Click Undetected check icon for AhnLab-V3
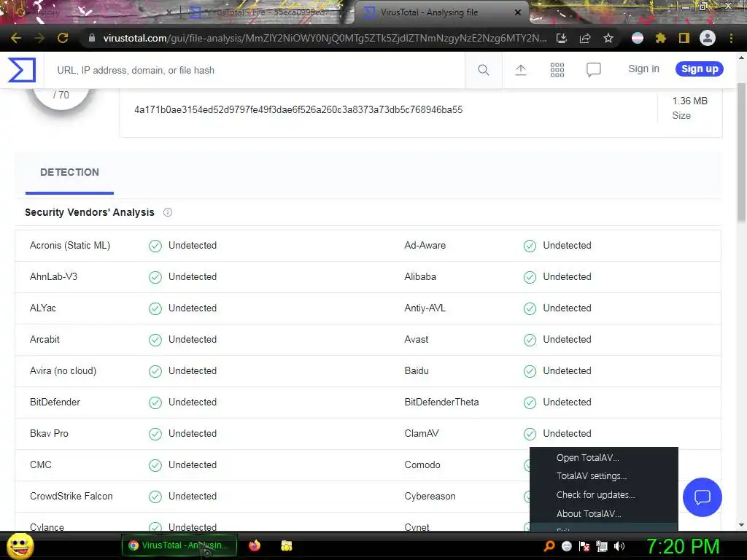Screen dimensions: 747x560 155,277
